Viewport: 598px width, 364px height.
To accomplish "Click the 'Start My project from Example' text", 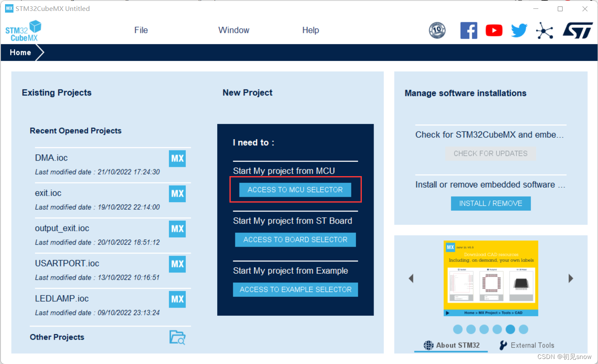I will pyautogui.click(x=290, y=271).
